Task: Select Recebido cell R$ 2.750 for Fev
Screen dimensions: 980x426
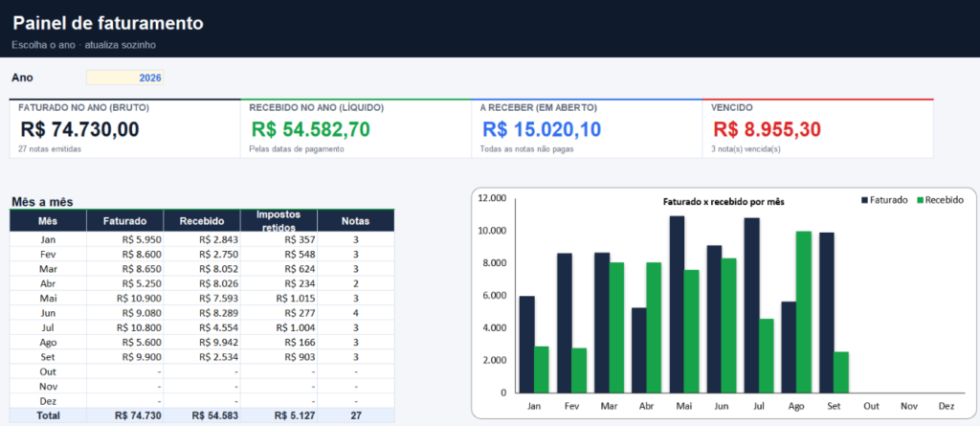Action: (202, 255)
